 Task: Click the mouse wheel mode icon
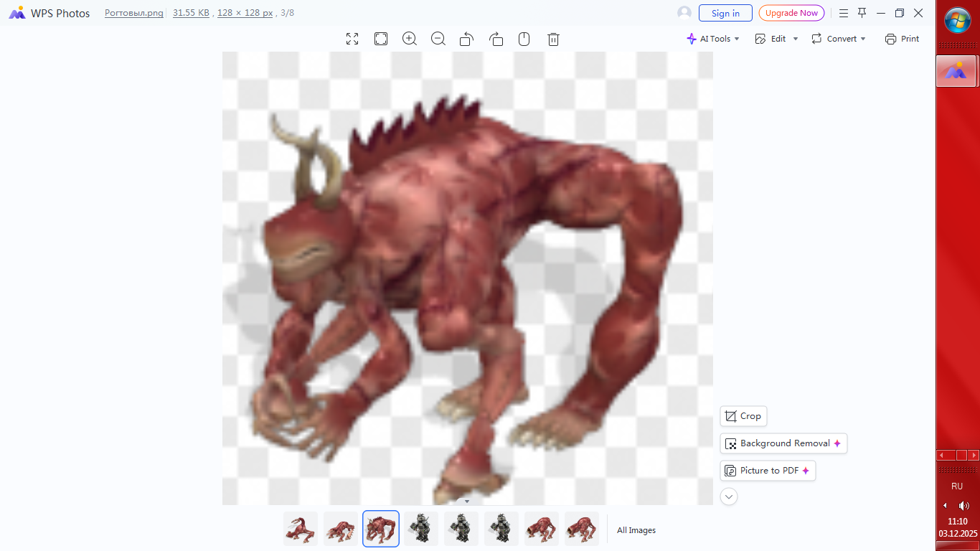524,39
